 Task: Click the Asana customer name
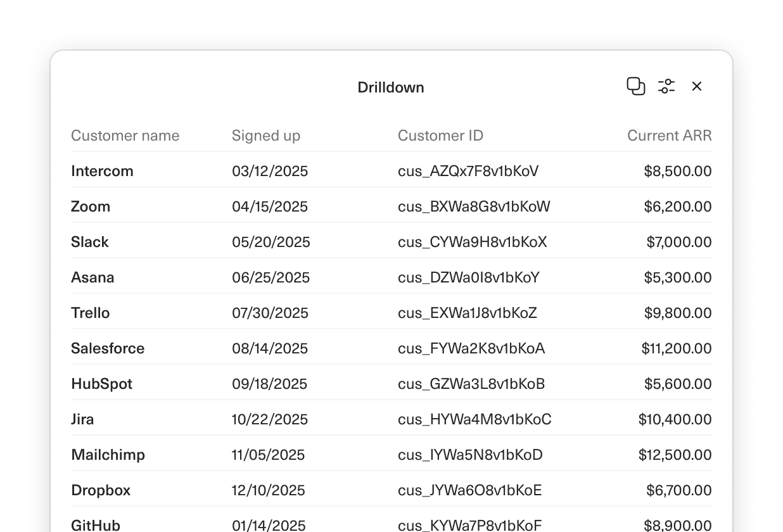(x=92, y=277)
